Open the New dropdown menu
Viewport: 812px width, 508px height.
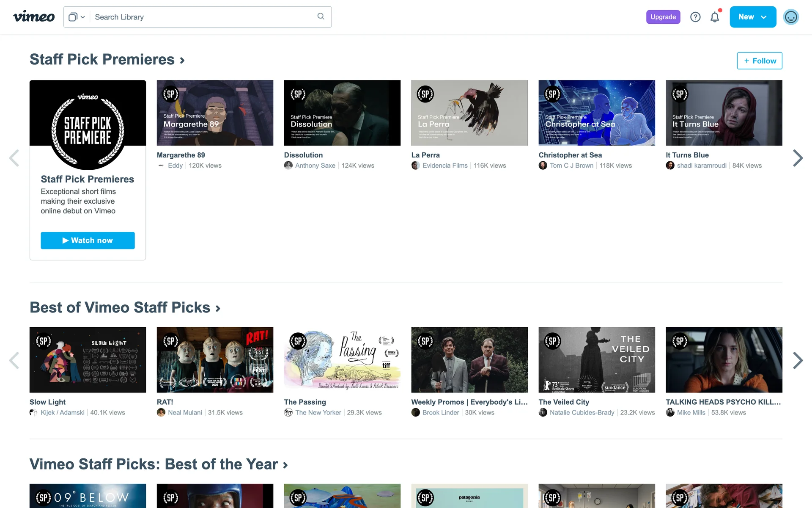click(x=752, y=17)
